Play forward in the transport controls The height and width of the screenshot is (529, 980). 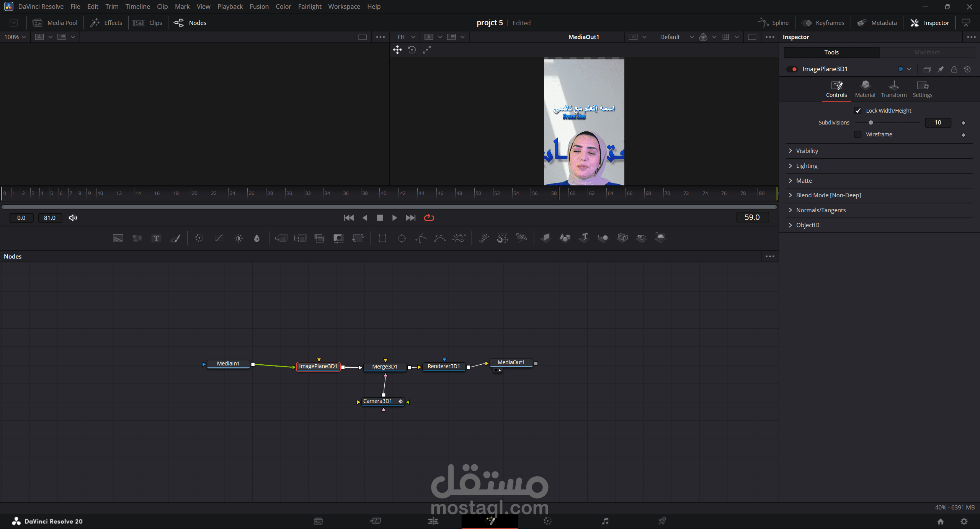click(x=394, y=218)
